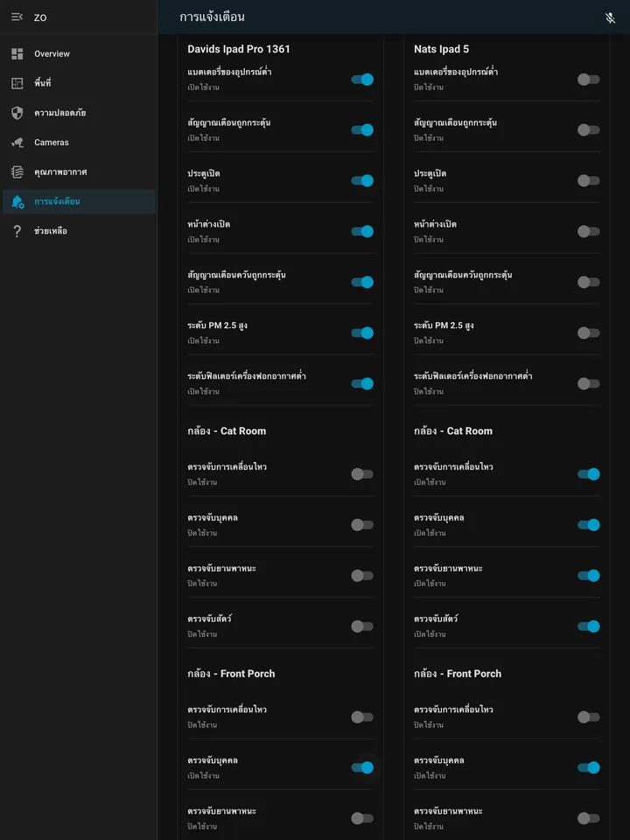Open the Cameras menu item
The image size is (630, 840).
[x=78, y=143]
